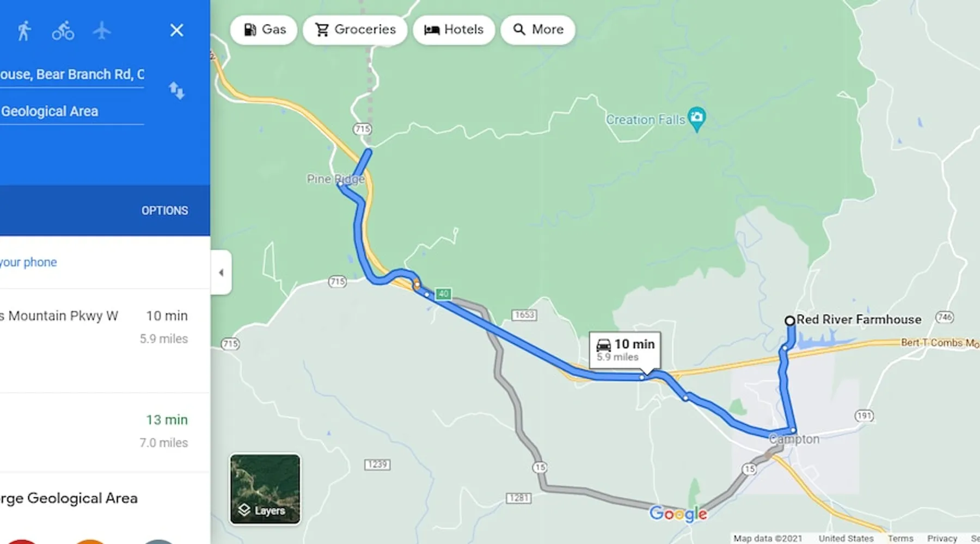The width and height of the screenshot is (980, 544).
Task: Open the Terms link
Action: pyautogui.click(x=901, y=538)
